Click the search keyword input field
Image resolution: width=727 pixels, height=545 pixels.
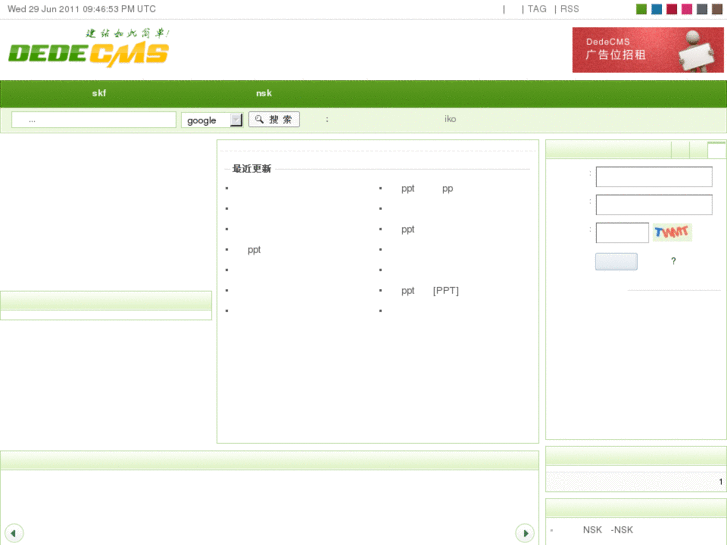94,120
